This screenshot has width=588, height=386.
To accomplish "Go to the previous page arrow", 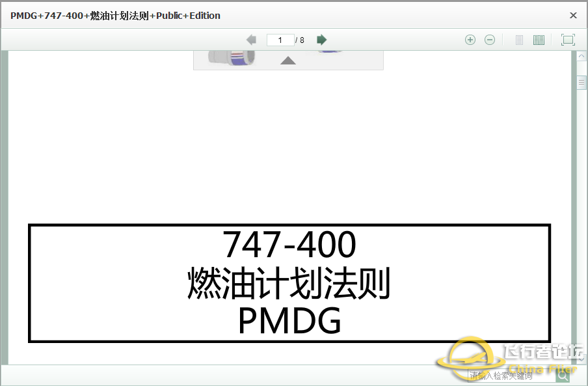I will click(x=251, y=39).
